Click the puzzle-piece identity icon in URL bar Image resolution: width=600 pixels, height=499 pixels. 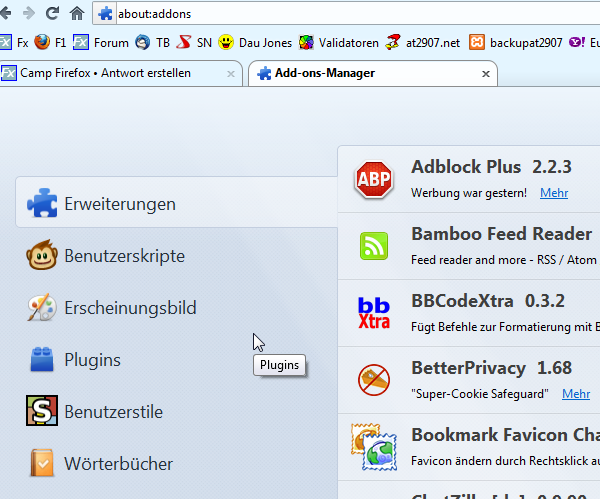pyautogui.click(x=105, y=14)
